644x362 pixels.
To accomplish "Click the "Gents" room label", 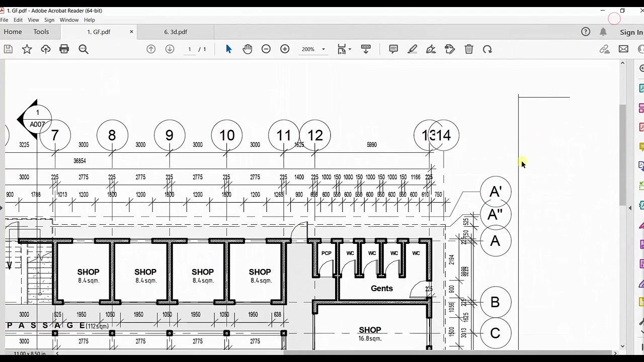I will [382, 289].
